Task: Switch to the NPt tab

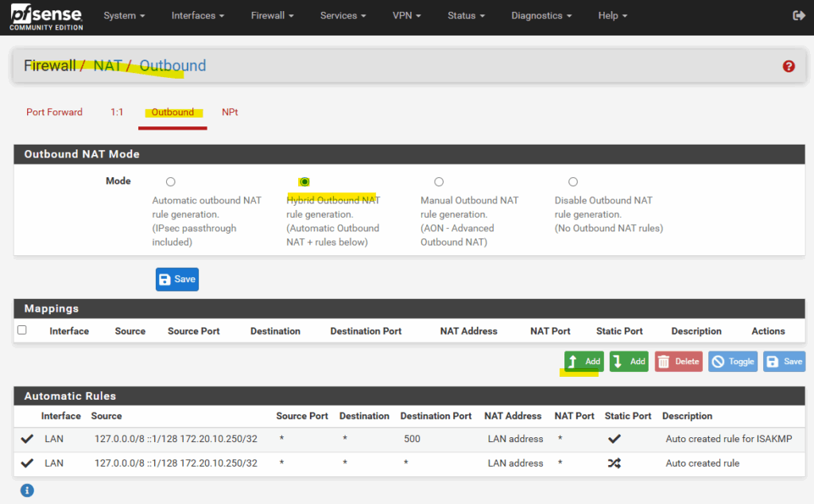Action: 230,112
